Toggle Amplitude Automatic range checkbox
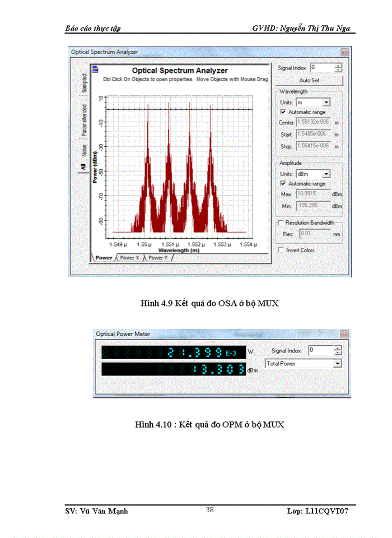 [283, 183]
